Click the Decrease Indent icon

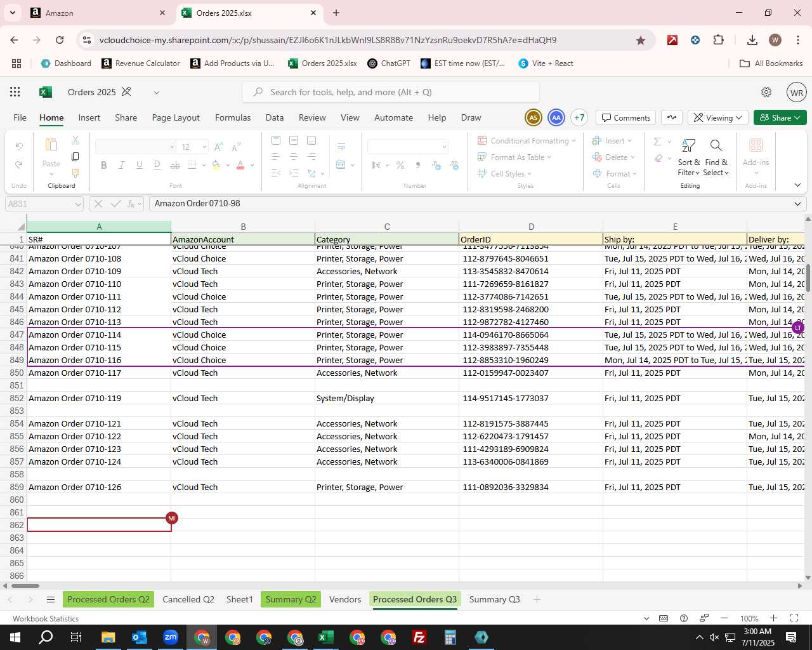(x=275, y=173)
